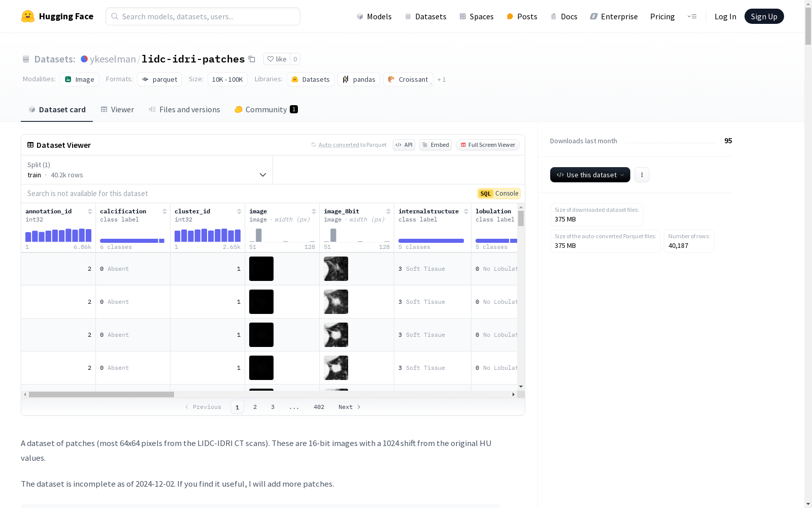The width and height of the screenshot is (812, 508).
Task: Click the table horizontal scrollbar
Action: pyautogui.click(x=101, y=394)
